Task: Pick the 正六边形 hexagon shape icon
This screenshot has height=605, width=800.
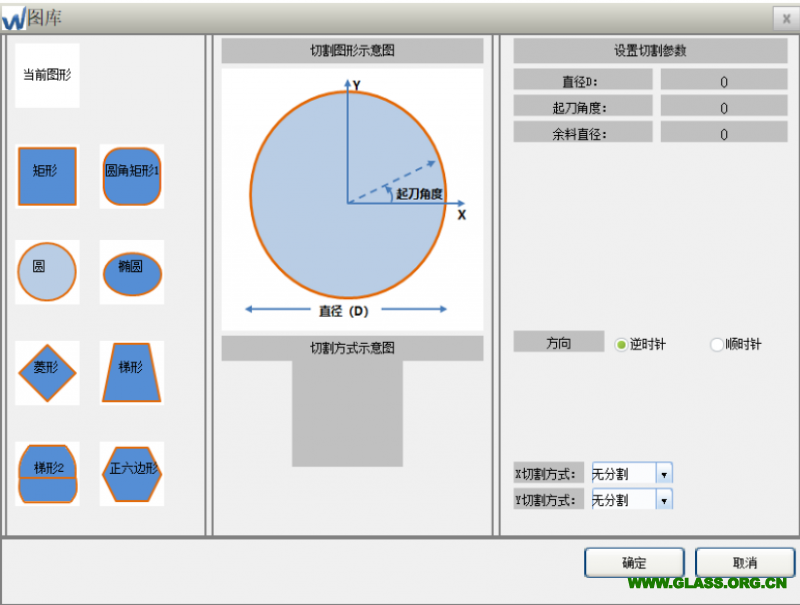Action: point(132,473)
